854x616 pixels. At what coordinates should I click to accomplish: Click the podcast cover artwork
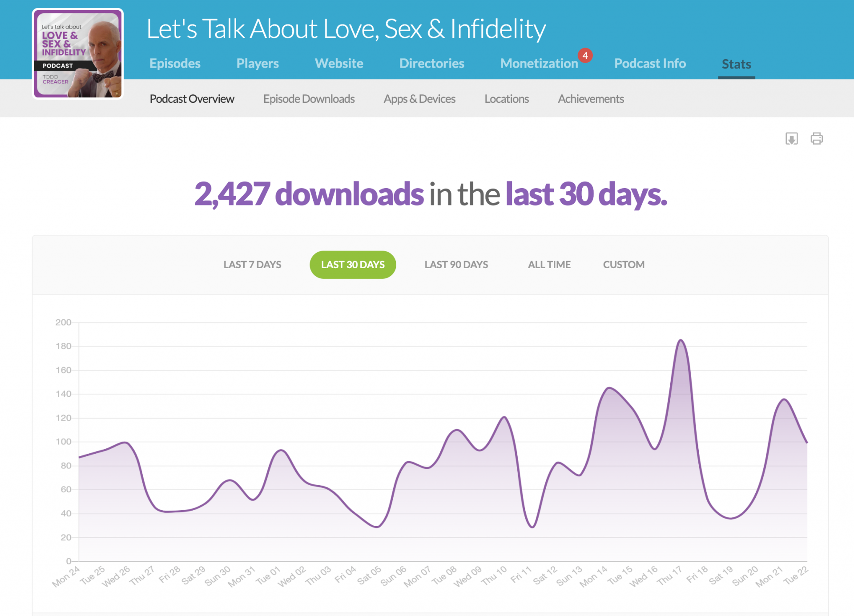pyautogui.click(x=78, y=54)
